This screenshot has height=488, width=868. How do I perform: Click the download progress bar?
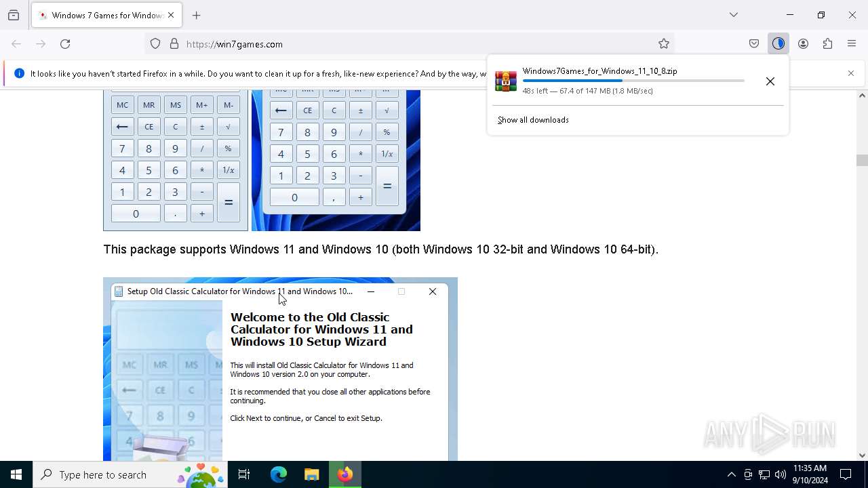(633, 81)
